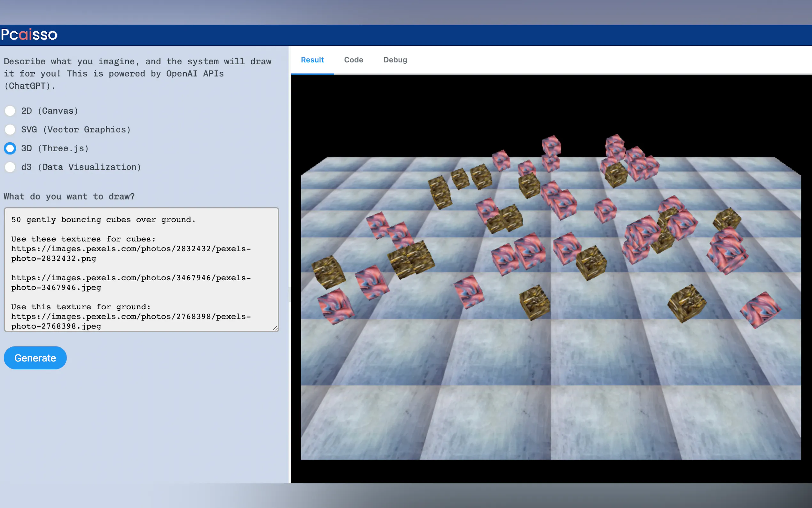Select the 2D (Canvas) radio option
This screenshot has height=508, width=812.
tap(10, 111)
